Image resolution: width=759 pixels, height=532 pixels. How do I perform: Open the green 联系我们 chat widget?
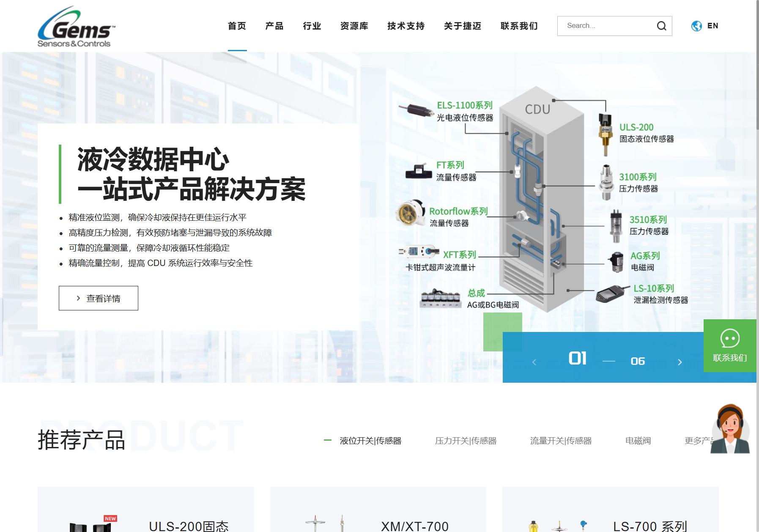click(730, 346)
